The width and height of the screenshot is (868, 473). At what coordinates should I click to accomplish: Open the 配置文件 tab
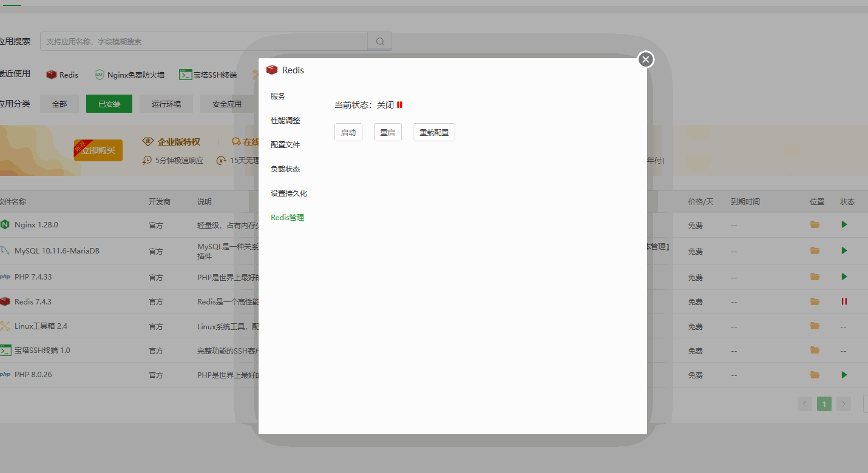[x=285, y=145]
